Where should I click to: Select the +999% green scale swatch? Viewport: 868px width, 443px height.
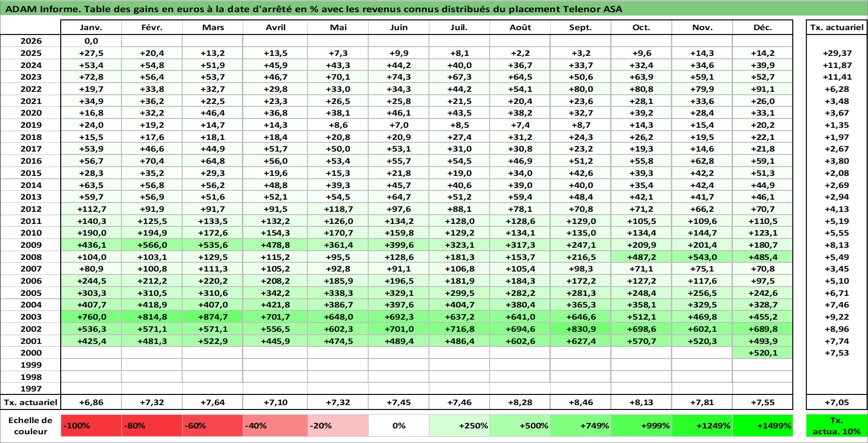(642, 426)
